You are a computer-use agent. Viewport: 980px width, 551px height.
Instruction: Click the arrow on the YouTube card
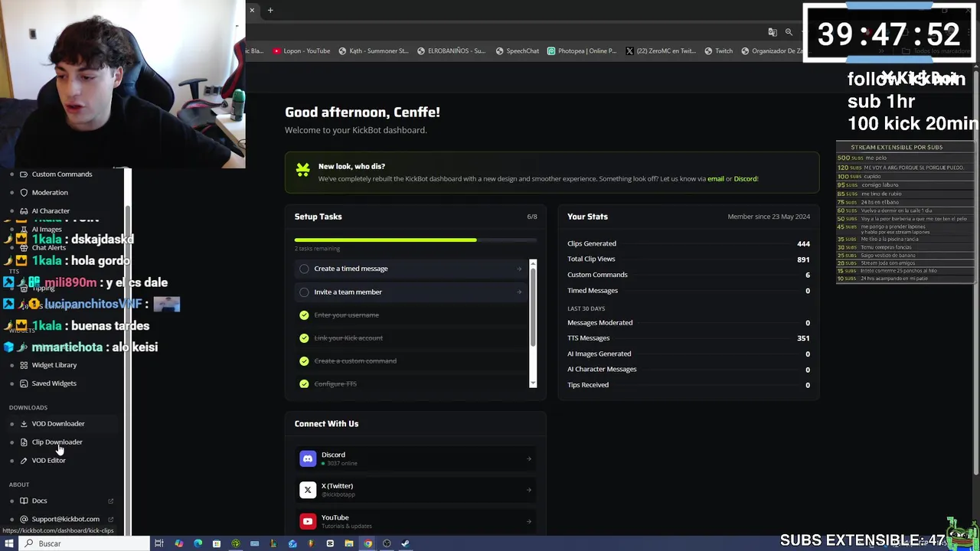point(528,521)
